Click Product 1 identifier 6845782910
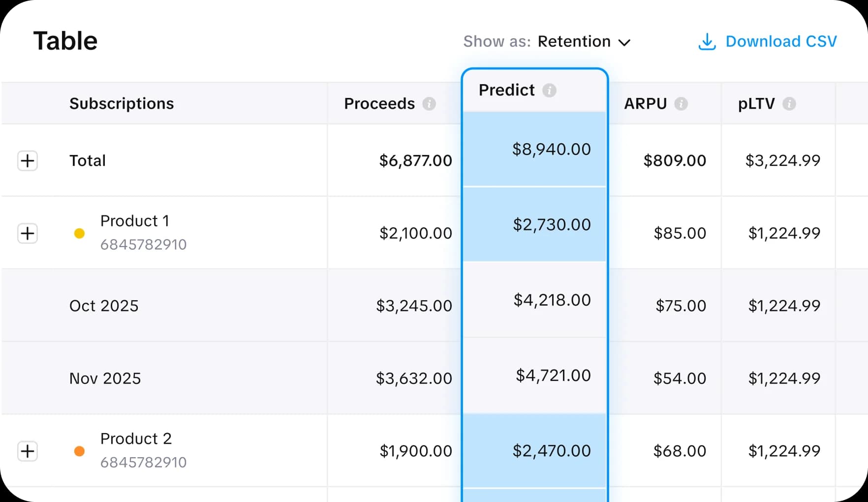This screenshot has height=502, width=868. pos(143,245)
